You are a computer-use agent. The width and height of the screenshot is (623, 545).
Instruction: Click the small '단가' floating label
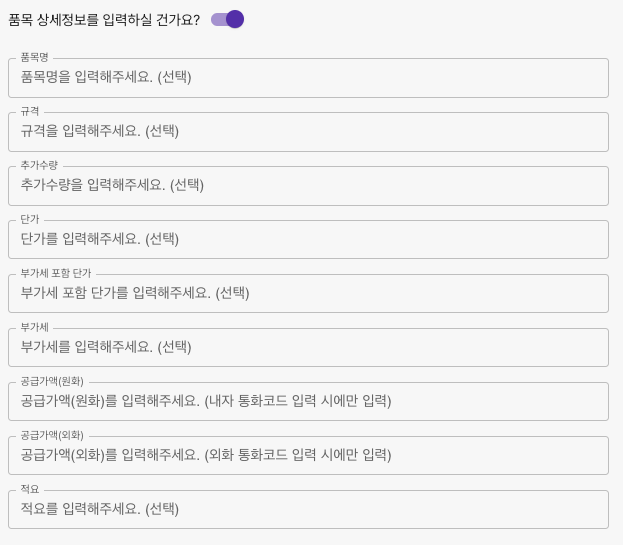(30, 220)
